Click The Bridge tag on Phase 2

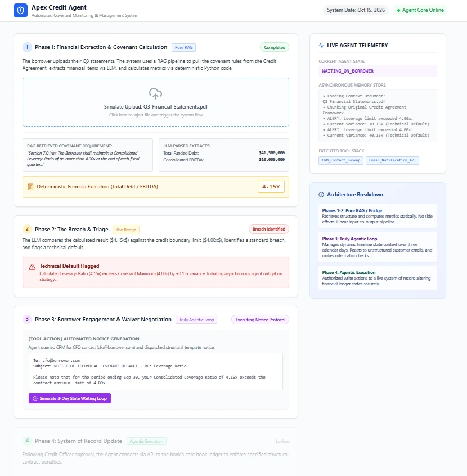click(126, 230)
